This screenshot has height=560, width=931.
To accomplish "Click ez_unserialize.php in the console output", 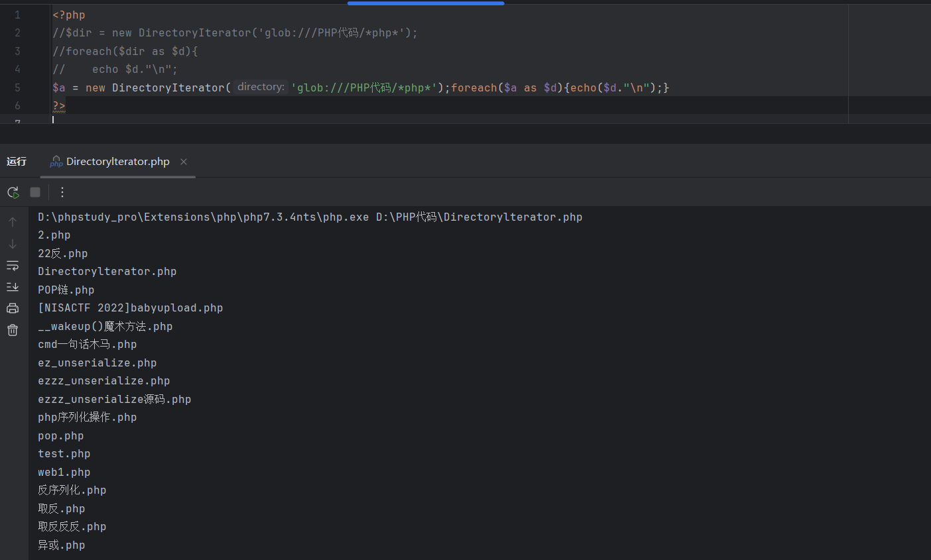I will pos(97,363).
